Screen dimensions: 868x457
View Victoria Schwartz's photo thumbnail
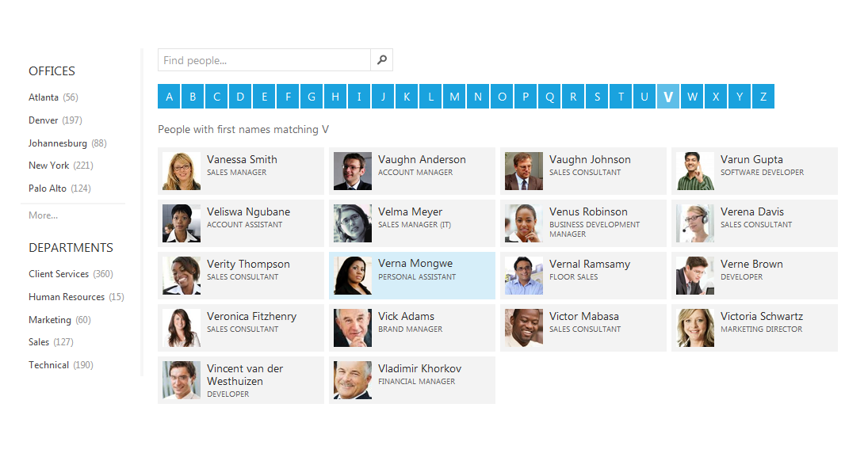[x=695, y=328]
